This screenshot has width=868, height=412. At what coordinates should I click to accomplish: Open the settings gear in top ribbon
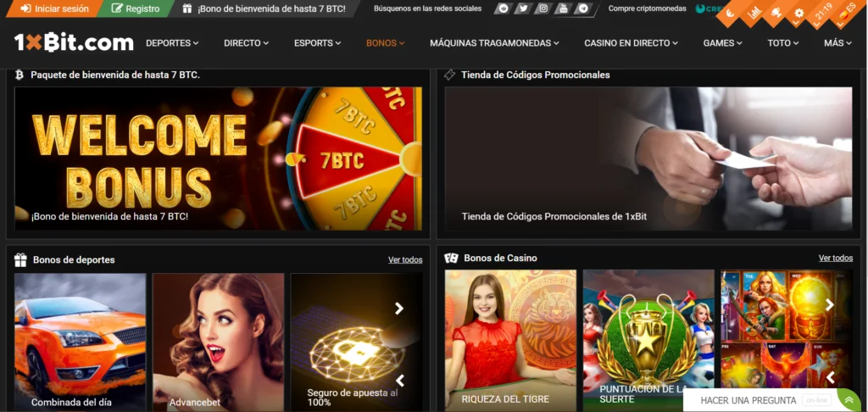(798, 14)
